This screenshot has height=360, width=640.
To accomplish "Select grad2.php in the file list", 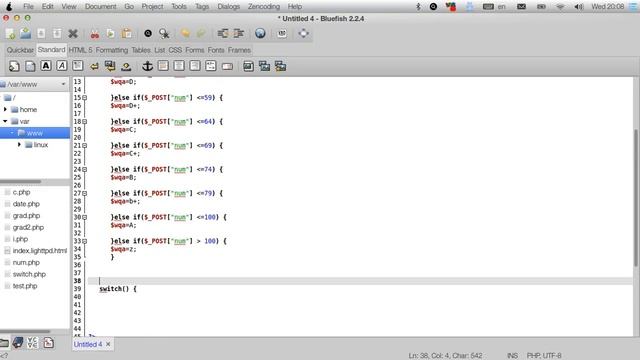I will coord(28,227).
